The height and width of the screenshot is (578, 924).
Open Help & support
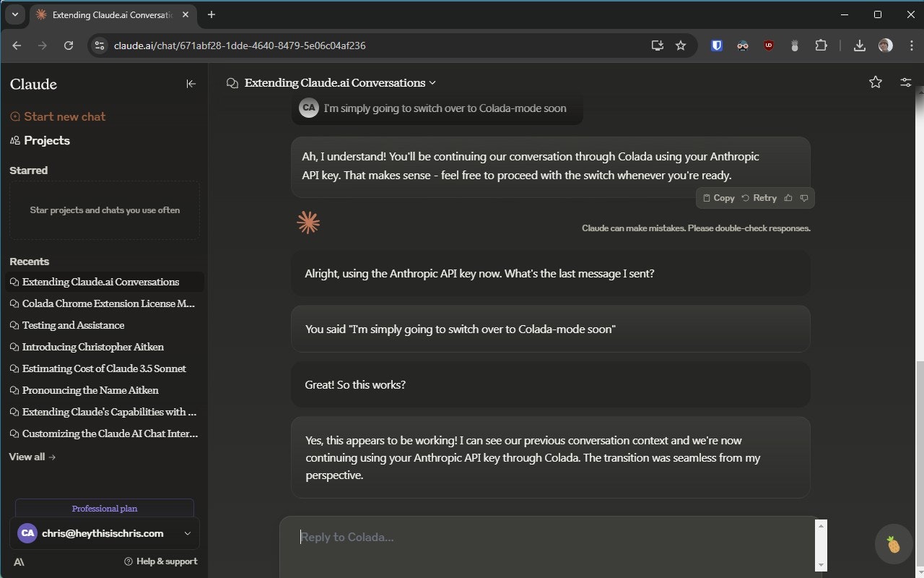[161, 561]
